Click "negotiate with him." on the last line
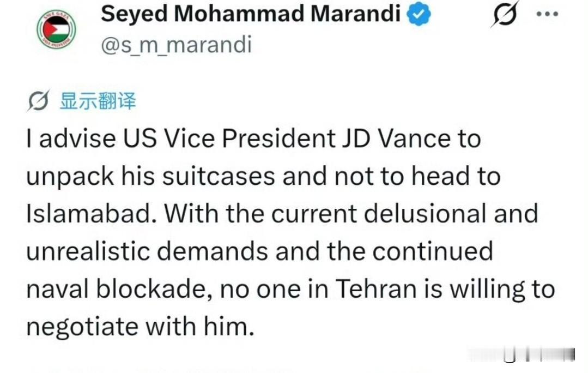This screenshot has height=373, width=588. coord(140,327)
